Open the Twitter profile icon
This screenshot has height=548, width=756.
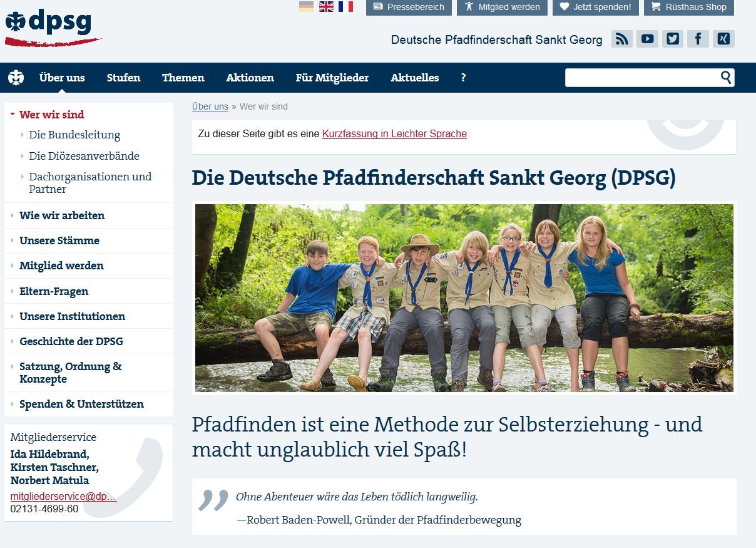pos(673,39)
